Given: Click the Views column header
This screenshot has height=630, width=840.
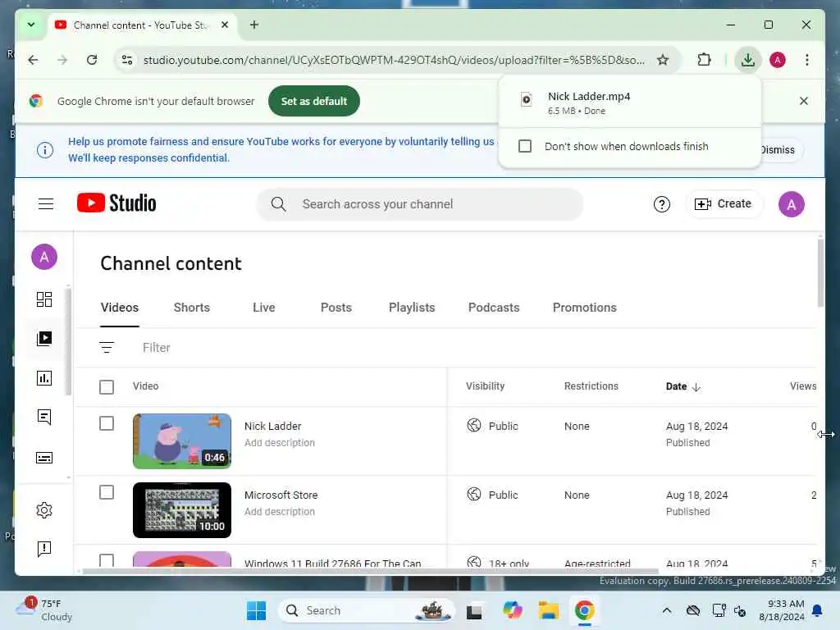Looking at the screenshot, I should (x=802, y=386).
